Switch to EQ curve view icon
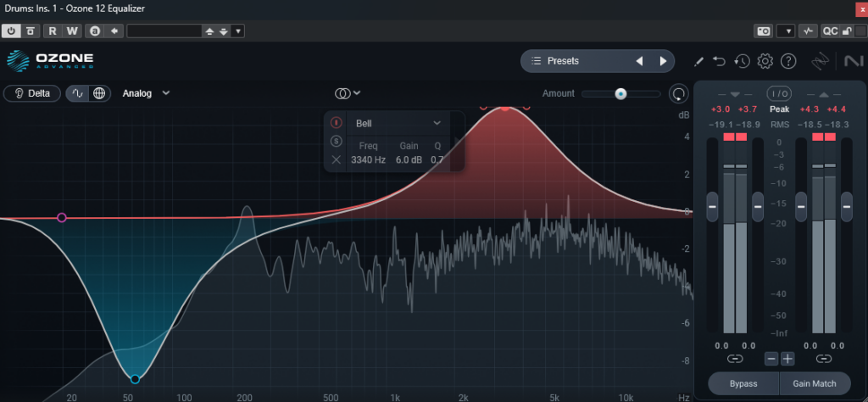 [x=77, y=93]
